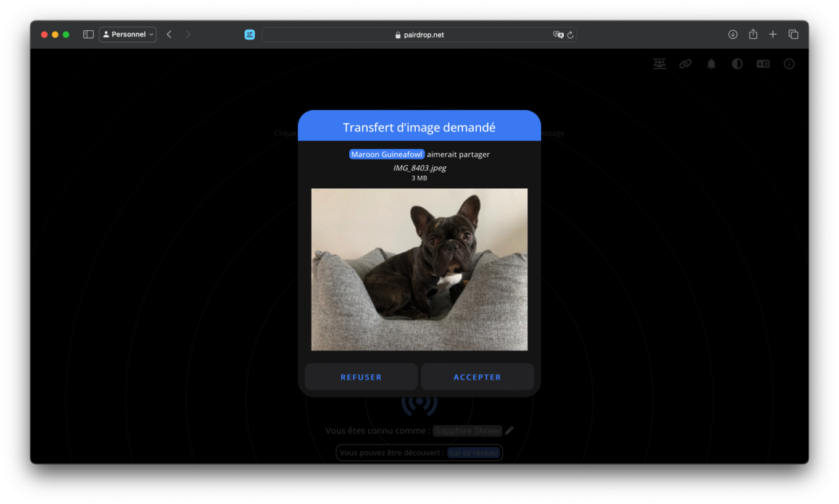Click the PairDrop extension icon in toolbar
Viewport: 839px width, 504px height.
[250, 35]
